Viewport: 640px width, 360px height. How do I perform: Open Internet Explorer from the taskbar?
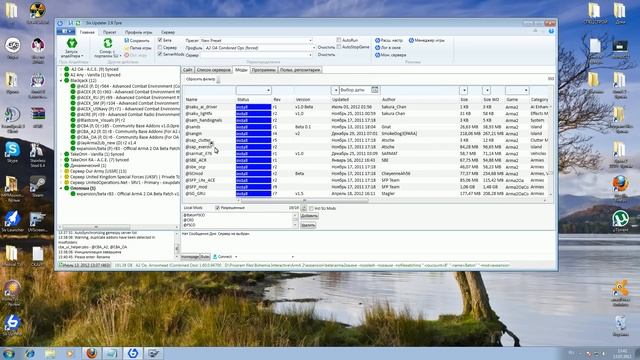[x=29, y=353]
